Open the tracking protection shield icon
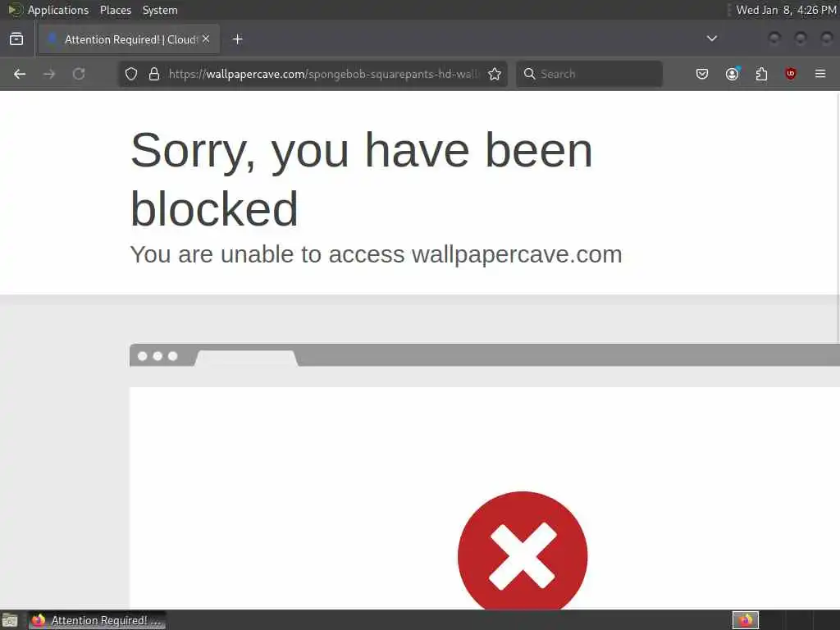The width and height of the screenshot is (840, 630). coord(131,74)
